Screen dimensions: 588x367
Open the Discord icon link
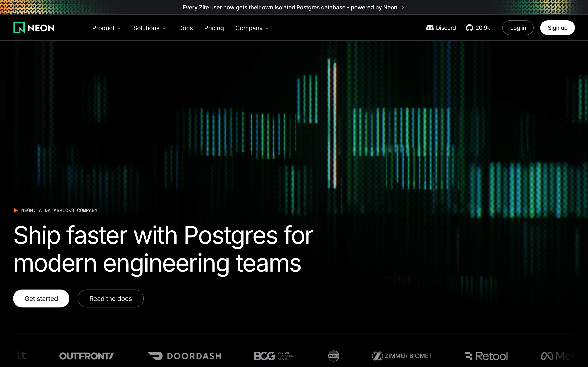430,28
